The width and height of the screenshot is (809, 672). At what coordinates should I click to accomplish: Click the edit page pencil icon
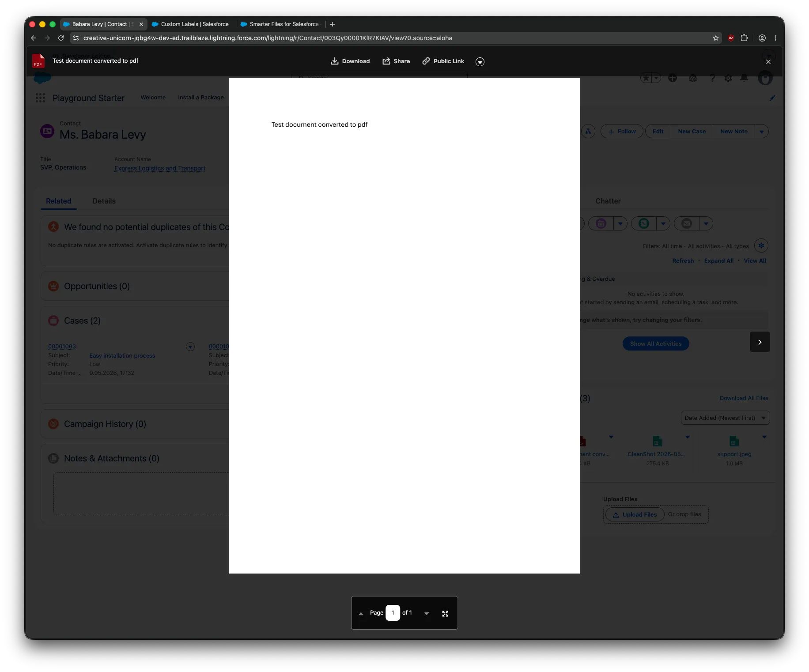[x=772, y=98]
